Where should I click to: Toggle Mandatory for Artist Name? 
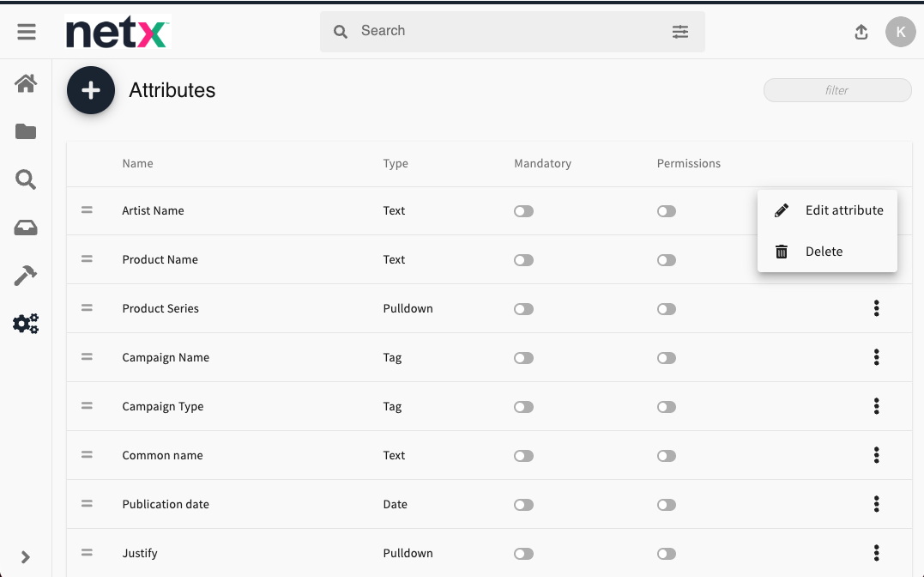tap(523, 211)
